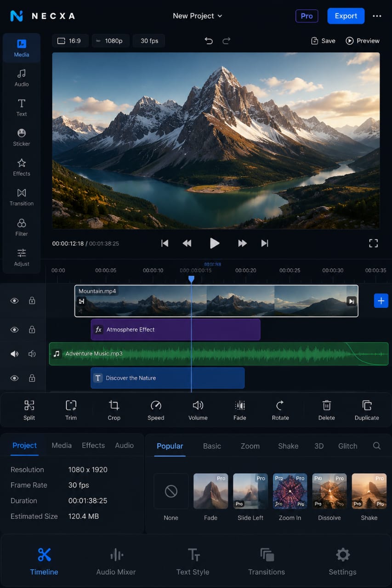Toggle visibility of the Atmosphere Effect track
Image resolution: width=392 pixels, height=588 pixels.
15,330
